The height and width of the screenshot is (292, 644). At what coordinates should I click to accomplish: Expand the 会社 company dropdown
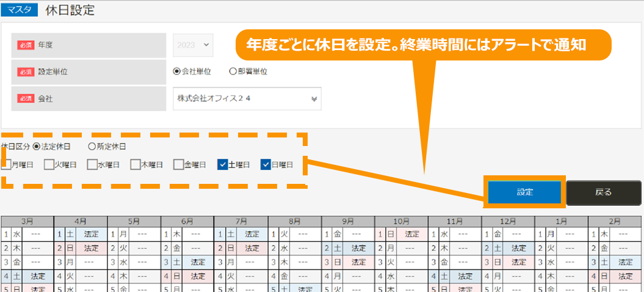pos(247,98)
